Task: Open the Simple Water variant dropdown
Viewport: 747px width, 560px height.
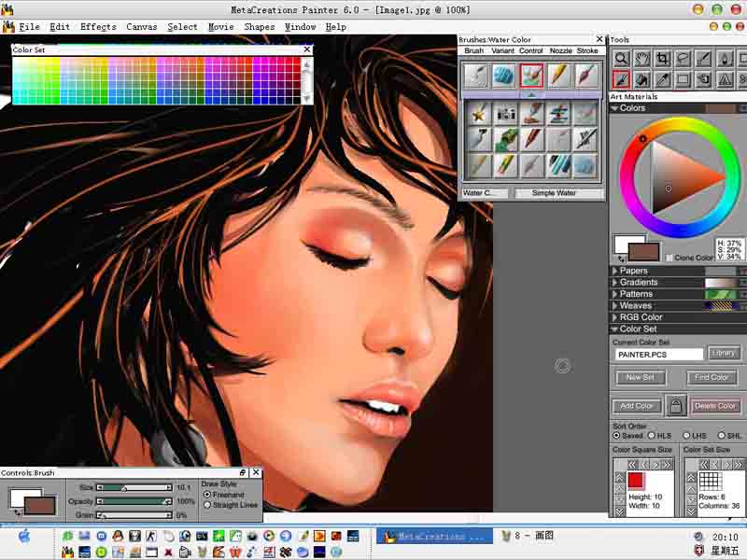Action: click(x=559, y=193)
